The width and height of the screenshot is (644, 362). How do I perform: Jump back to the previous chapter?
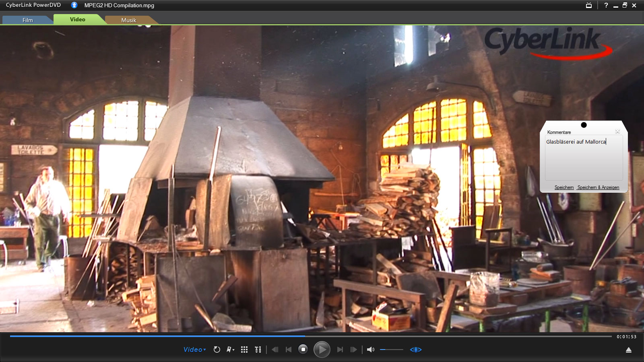pyautogui.click(x=288, y=350)
